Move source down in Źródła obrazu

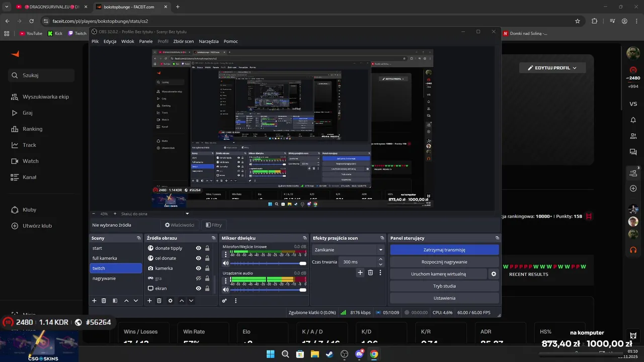pyautogui.click(x=191, y=301)
